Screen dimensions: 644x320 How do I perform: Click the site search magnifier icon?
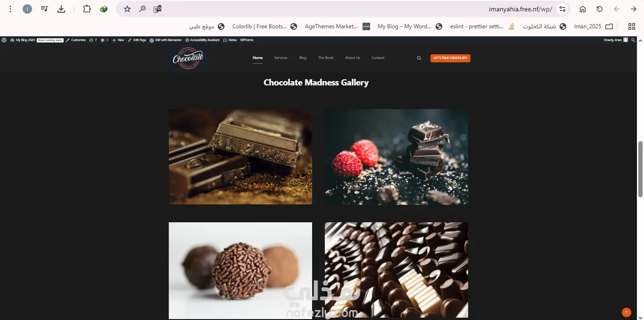point(419,58)
